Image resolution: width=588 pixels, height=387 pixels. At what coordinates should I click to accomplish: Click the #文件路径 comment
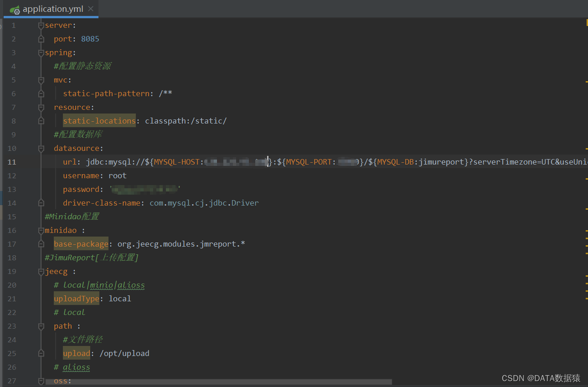(83, 340)
